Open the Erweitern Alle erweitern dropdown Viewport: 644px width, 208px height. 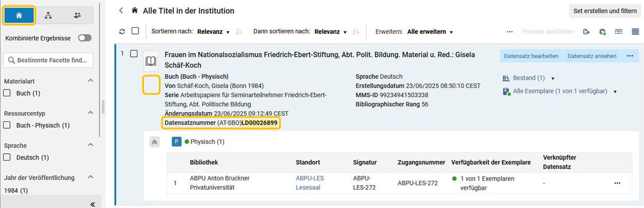(430, 31)
